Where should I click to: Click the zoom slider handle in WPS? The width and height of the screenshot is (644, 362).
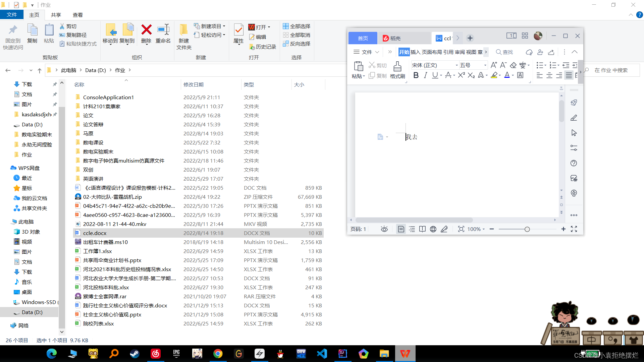(527, 229)
